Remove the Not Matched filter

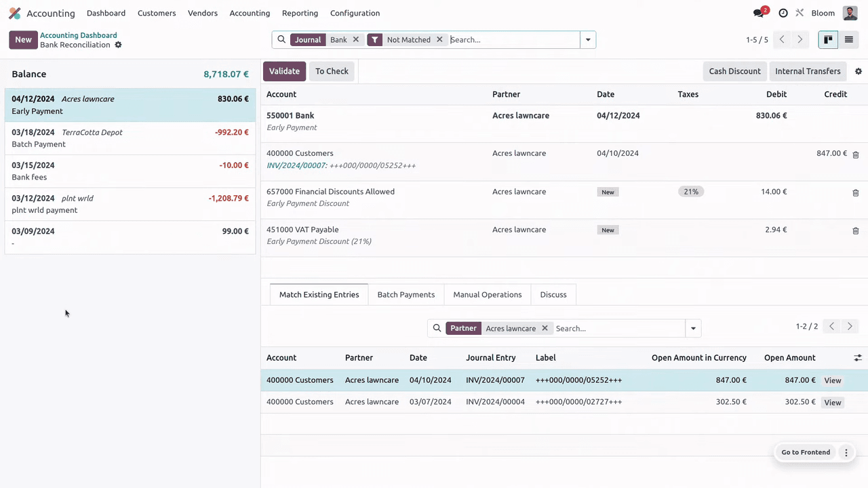tap(439, 40)
